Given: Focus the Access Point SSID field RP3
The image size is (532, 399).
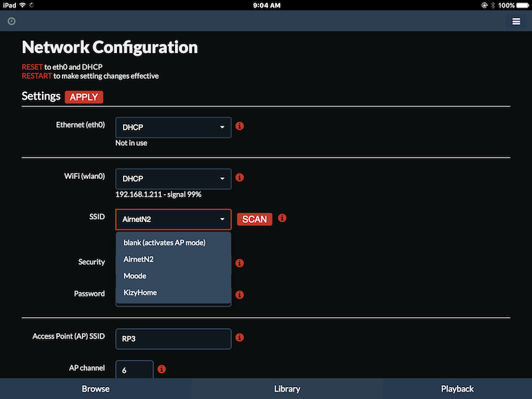Looking at the screenshot, I should pos(174,338).
